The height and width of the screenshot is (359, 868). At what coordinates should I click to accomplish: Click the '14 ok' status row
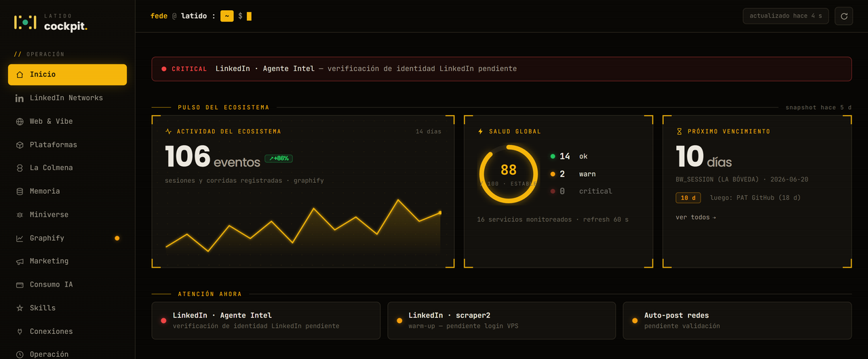point(569,156)
